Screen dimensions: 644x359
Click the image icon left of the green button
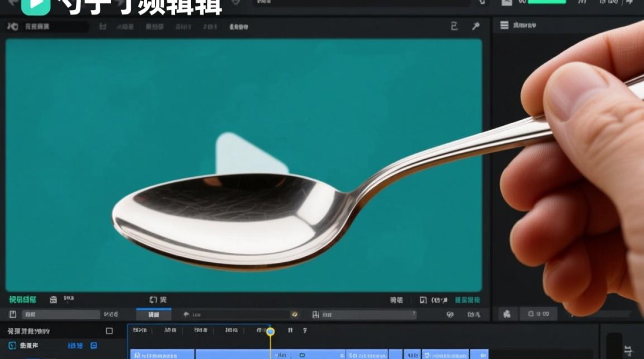[507, 2]
